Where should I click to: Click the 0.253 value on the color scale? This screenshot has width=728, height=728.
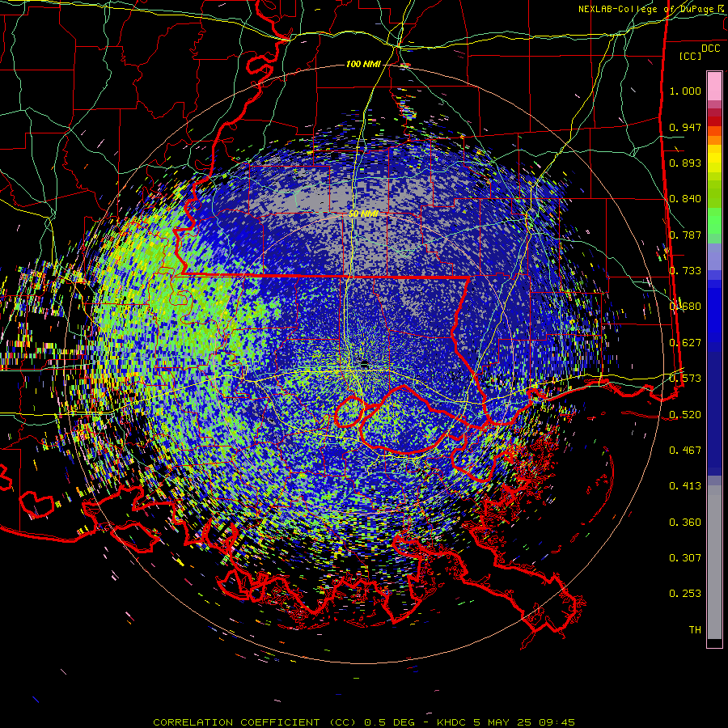pos(685,594)
